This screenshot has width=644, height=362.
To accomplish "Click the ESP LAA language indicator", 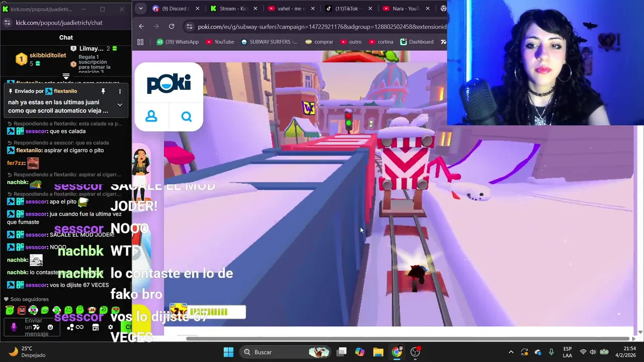I will click(568, 352).
